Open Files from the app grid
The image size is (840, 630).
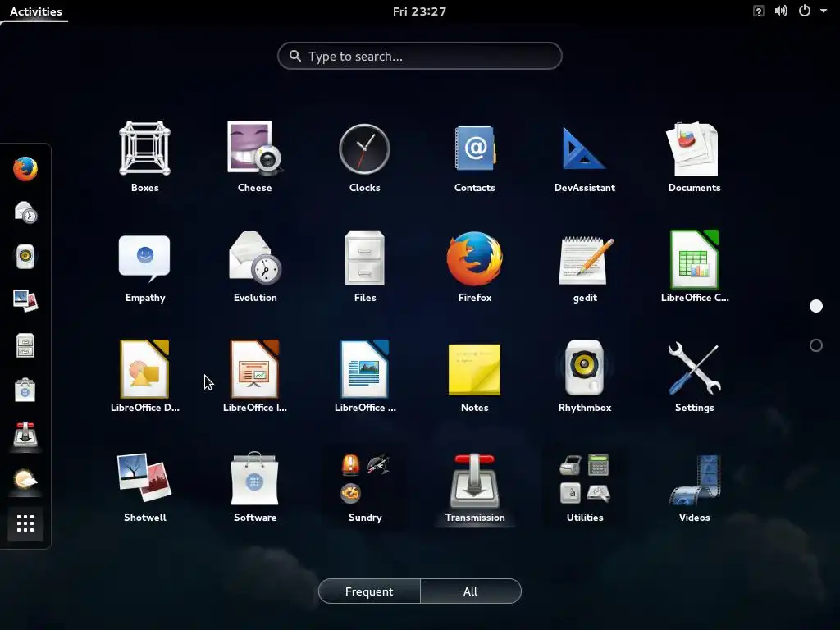point(365,267)
